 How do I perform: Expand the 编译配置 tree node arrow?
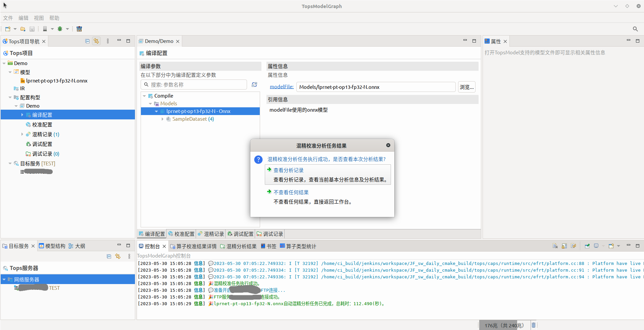pos(22,115)
